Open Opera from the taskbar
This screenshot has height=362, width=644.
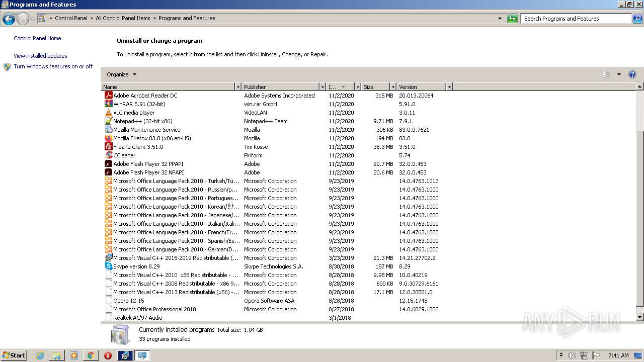coord(108,355)
